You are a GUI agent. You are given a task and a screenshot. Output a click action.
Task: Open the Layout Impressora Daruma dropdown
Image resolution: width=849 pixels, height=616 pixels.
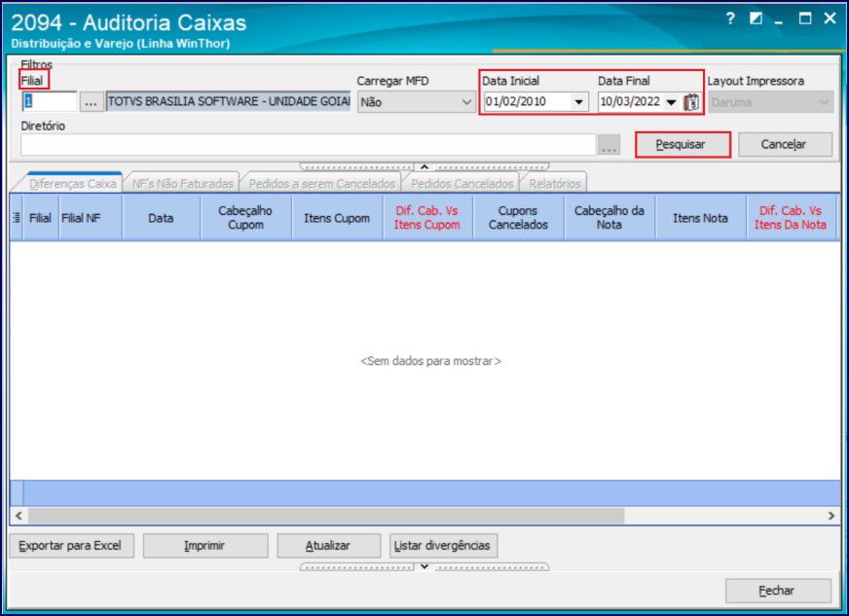[770, 102]
